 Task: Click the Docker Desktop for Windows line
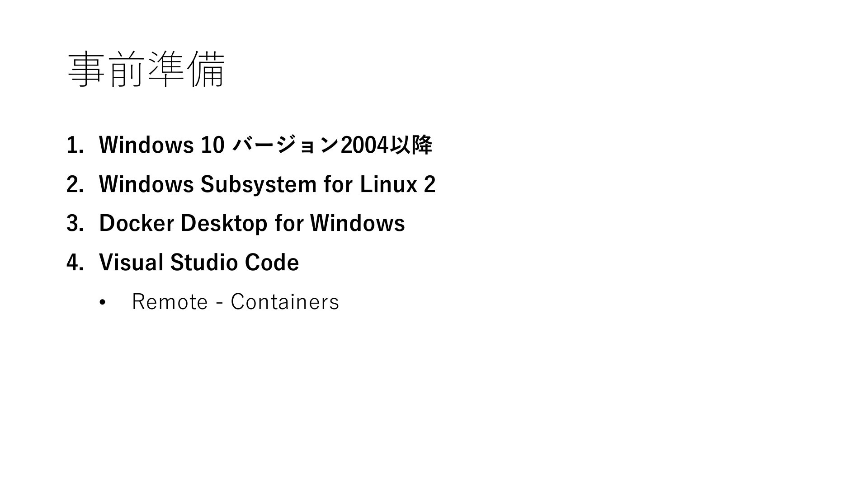(x=252, y=223)
